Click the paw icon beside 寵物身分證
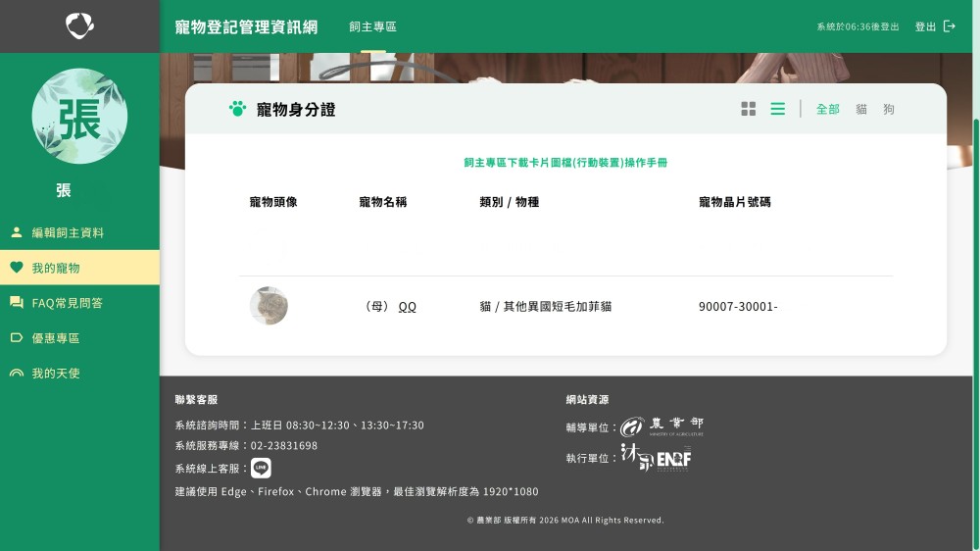This screenshot has height=551, width=980. coord(237,109)
